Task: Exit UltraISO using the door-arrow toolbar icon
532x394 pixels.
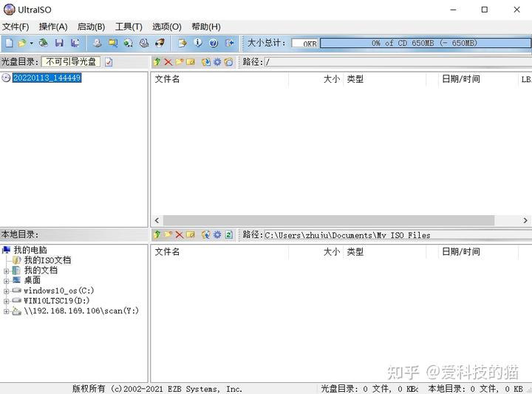Action: click(x=229, y=43)
